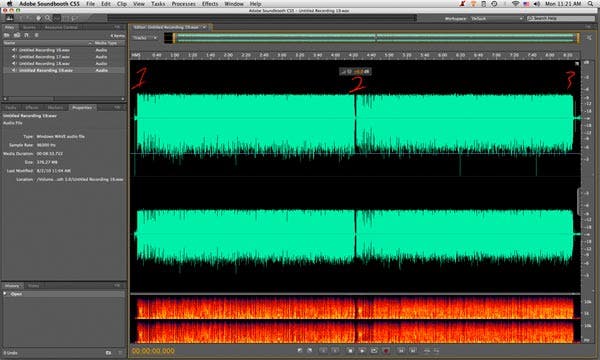
Task: Switch to the Video tab
Action: (33, 286)
